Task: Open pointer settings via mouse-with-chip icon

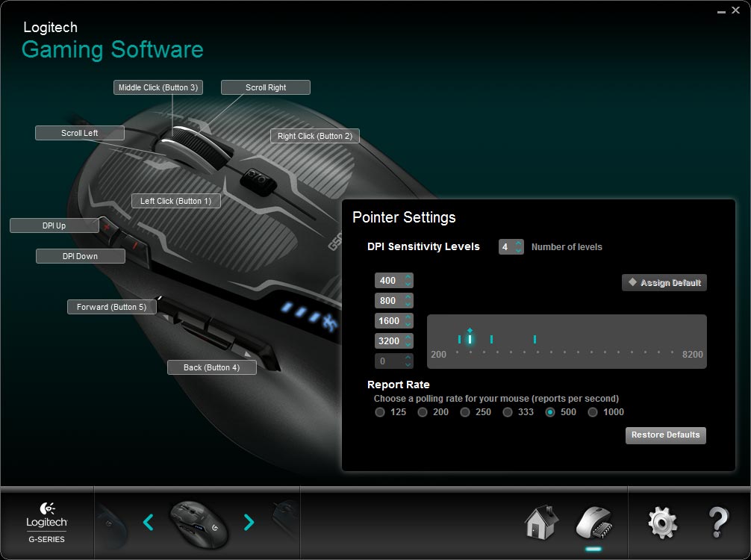Action: (594, 522)
